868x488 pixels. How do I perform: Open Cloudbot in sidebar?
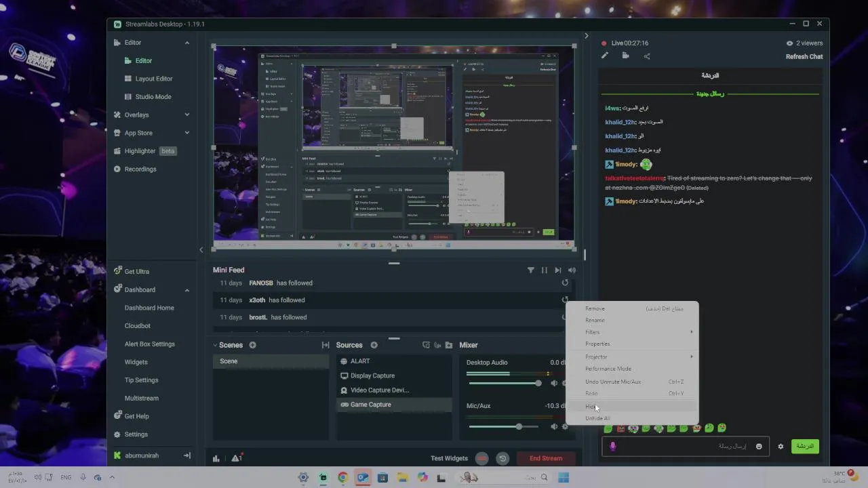coord(138,326)
